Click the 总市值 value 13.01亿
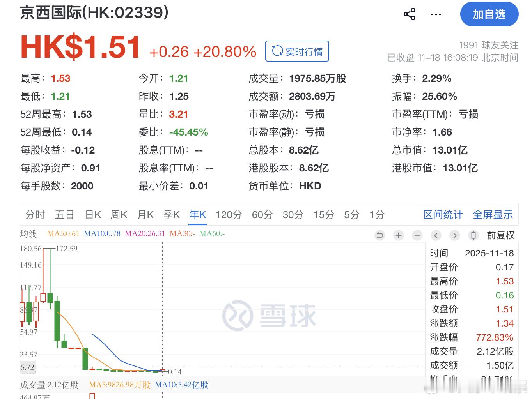This screenshot has height=399, width=532. click(450, 150)
